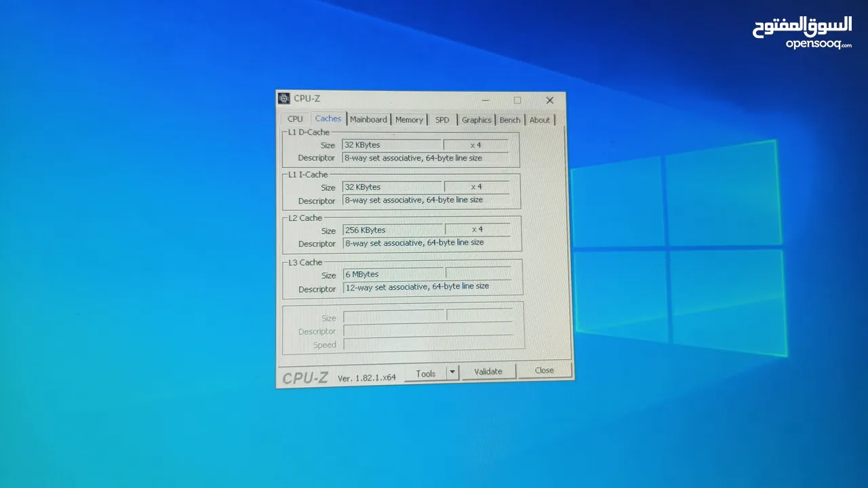Switch to the CPU tab
This screenshot has width=868, height=488.
point(295,119)
